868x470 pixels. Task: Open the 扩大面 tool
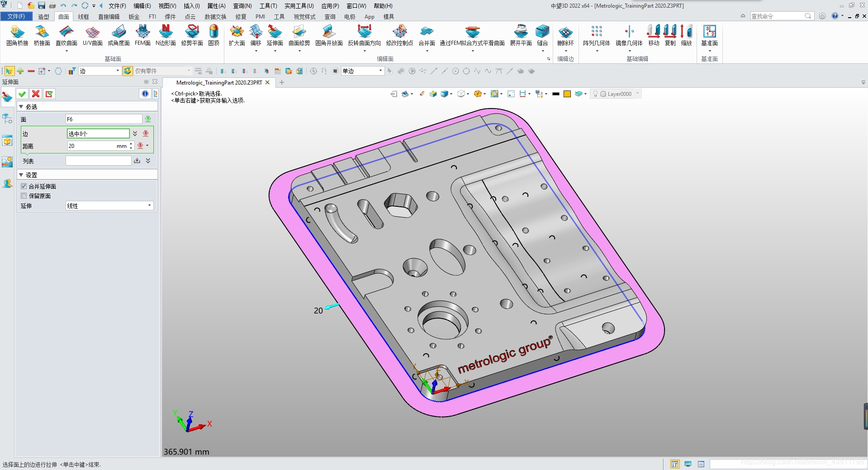[237, 35]
